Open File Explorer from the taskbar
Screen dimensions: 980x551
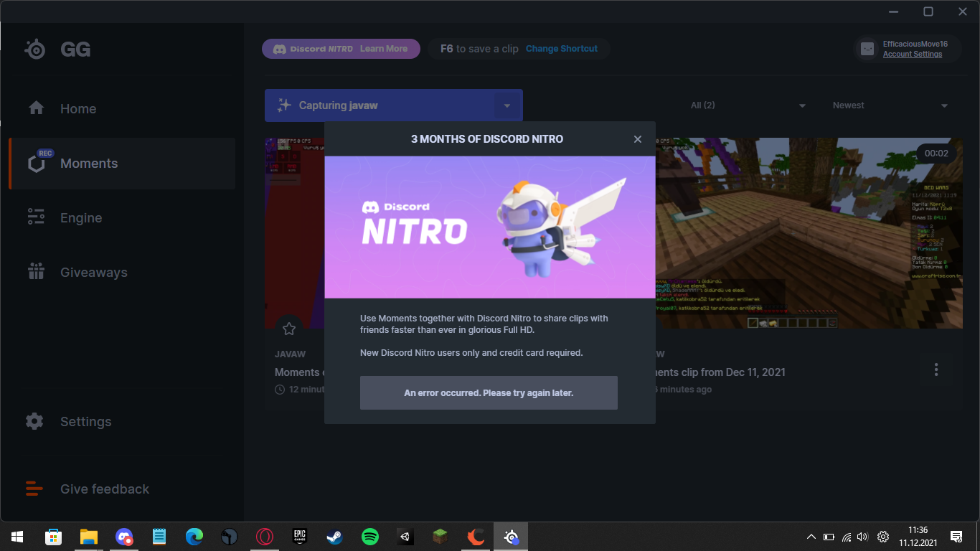(88, 537)
